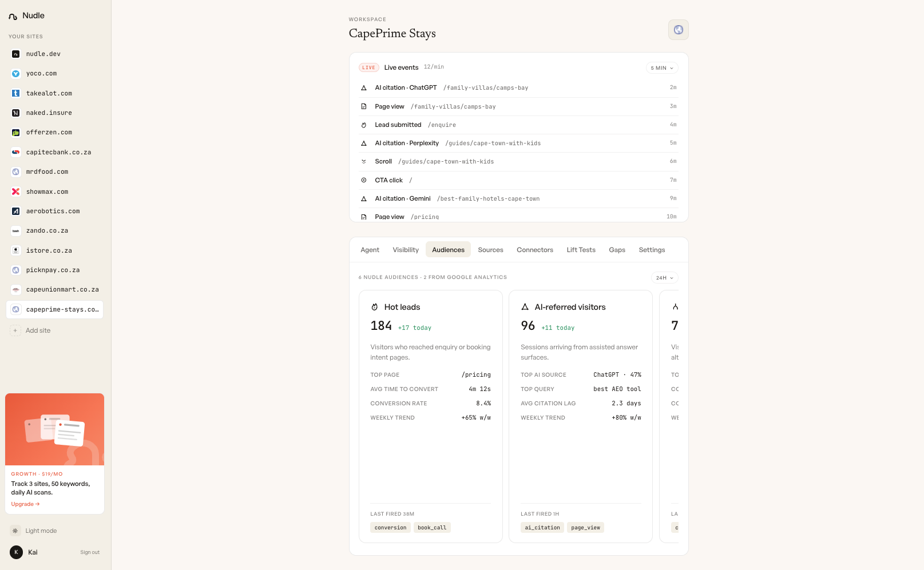Open the 5 MIN interval dropdown

click(662, 68)
